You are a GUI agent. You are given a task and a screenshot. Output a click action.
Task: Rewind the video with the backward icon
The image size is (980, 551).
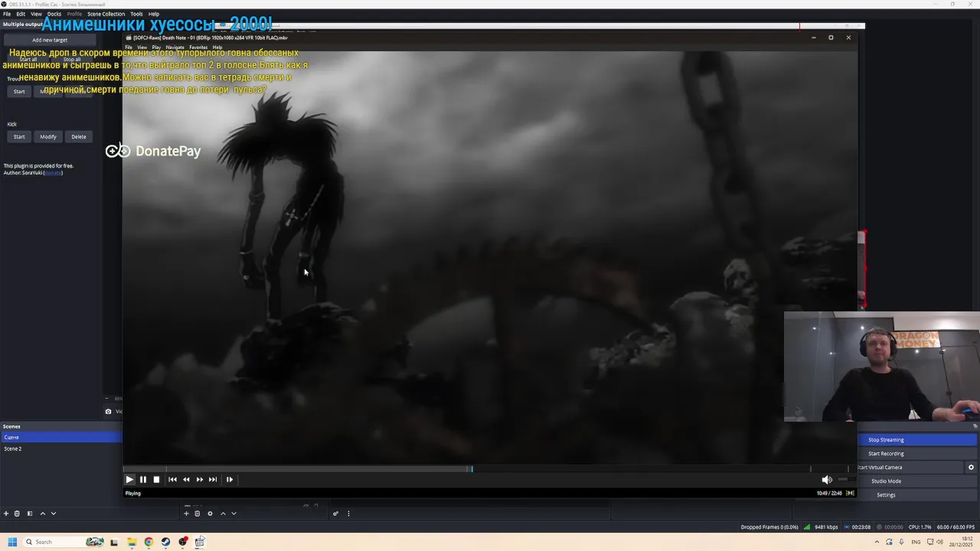point(186,479)
